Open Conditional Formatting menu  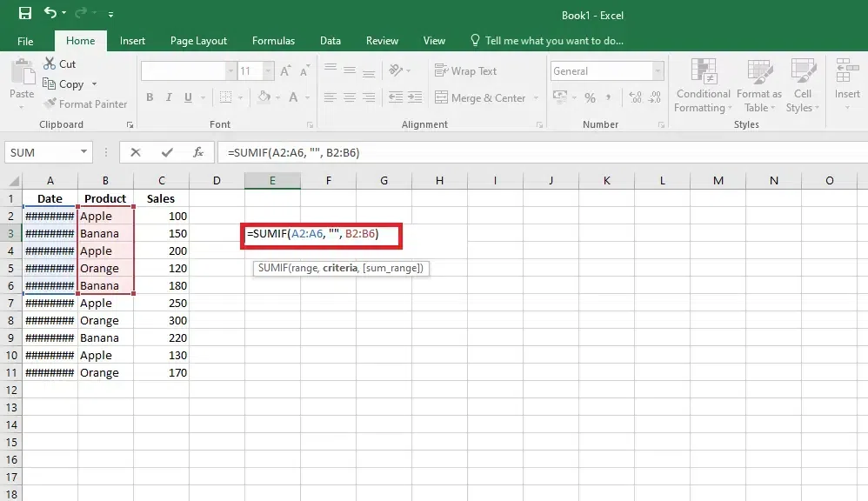click(703, 86)
